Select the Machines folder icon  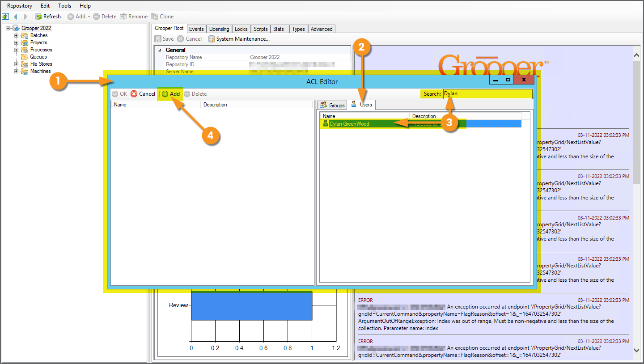[25, 71]
